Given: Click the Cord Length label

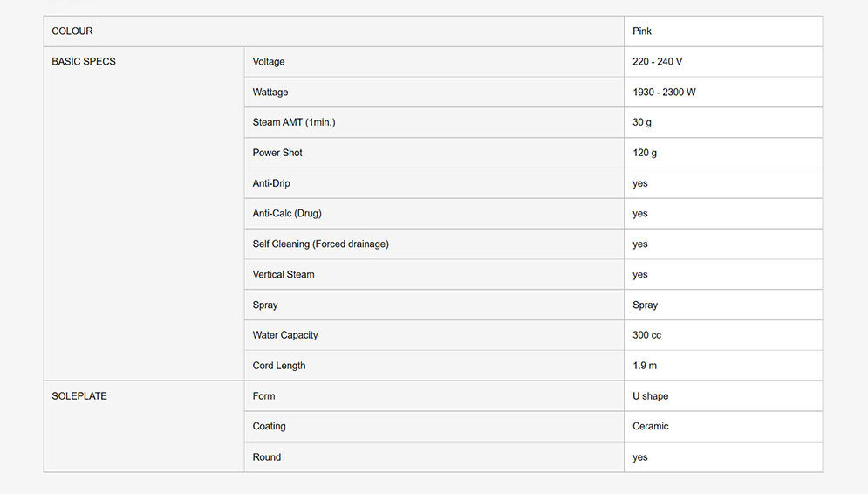Looking at the screenshot, I should [279, 366].
